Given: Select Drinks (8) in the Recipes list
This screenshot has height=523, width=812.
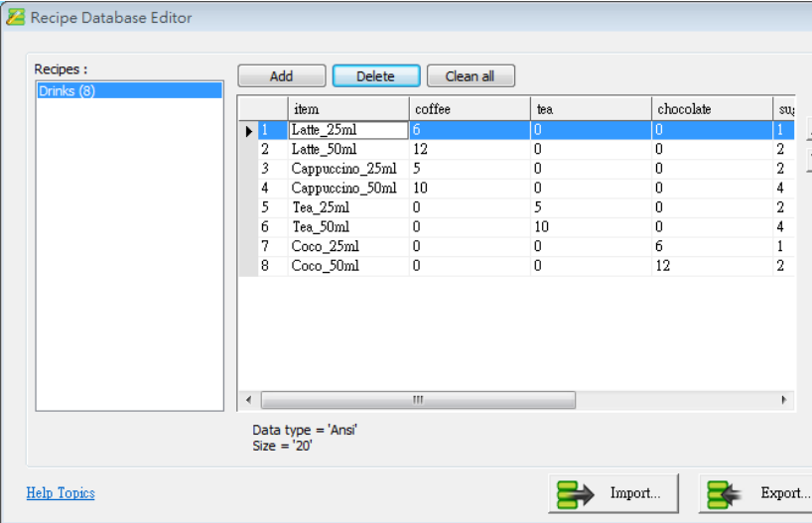Looking at the screenshot, I should tap(129, 91).
